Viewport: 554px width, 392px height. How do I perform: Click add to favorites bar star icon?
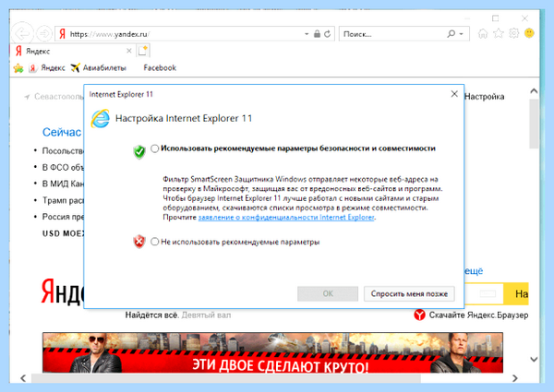18,67
